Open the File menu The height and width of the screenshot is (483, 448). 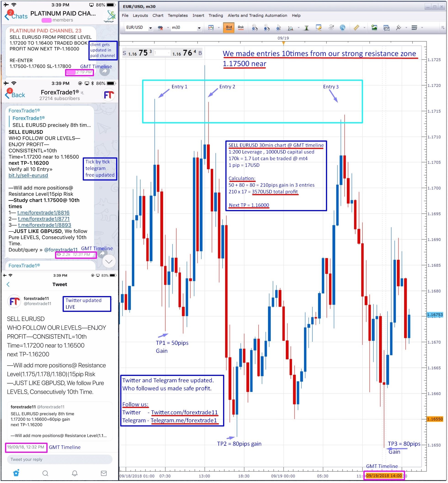point(125,16)
